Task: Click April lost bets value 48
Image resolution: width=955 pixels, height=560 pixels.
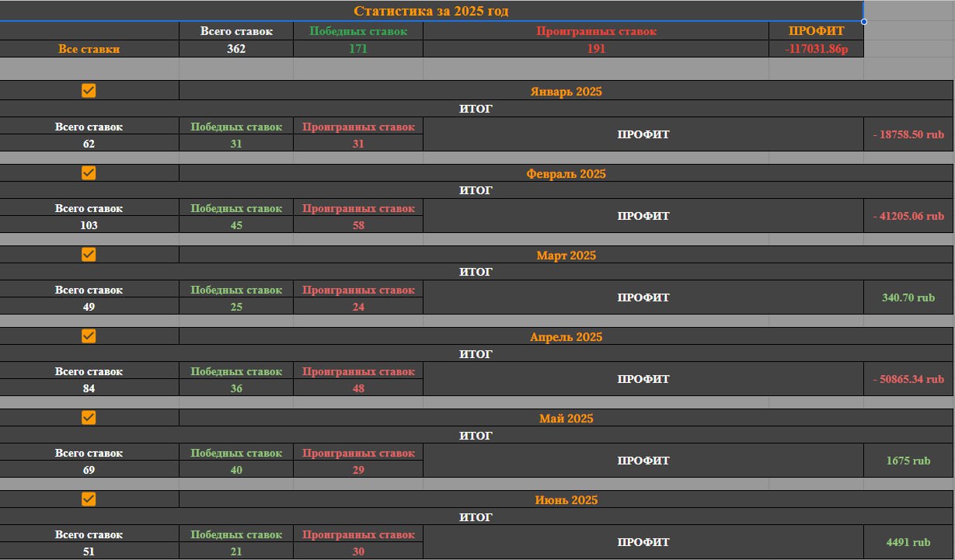Action: [358, 388]
